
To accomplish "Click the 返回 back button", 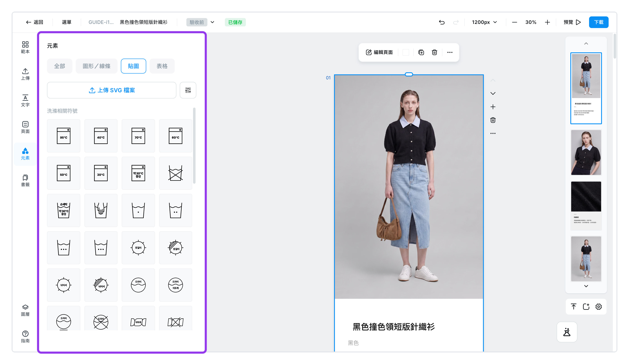I will (x=35, y=22).
